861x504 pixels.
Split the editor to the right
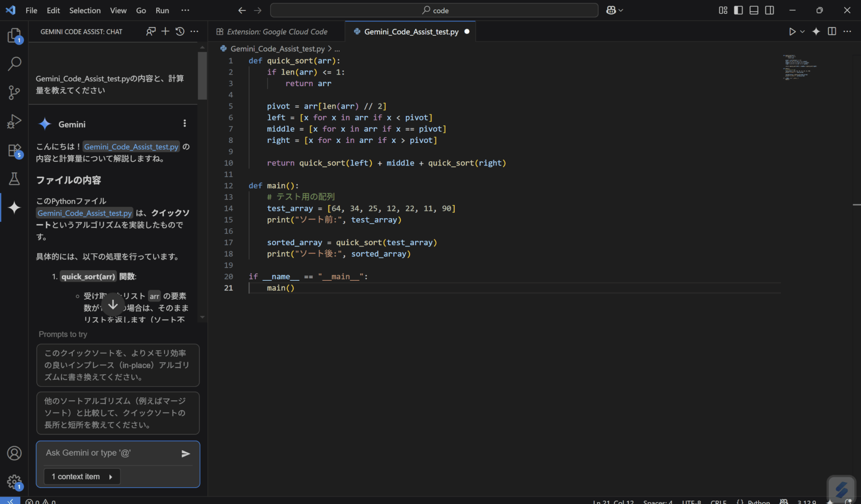coord(832,32)
